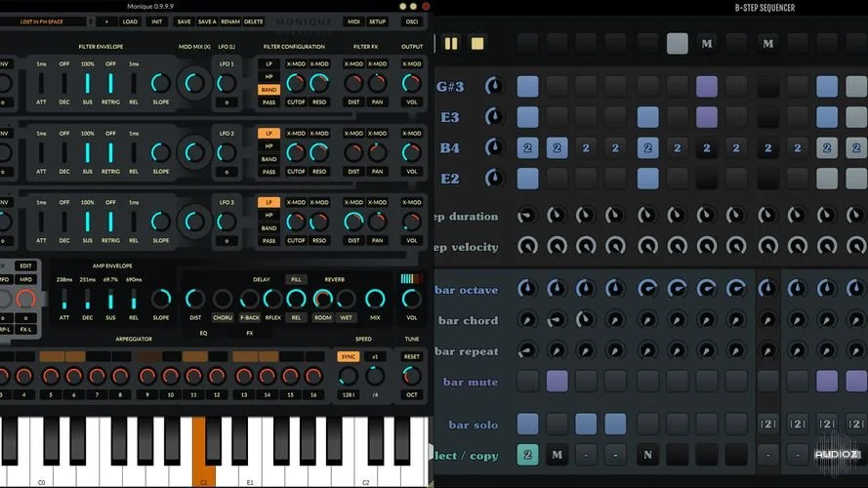This screenshot has width=868, height=488.
Task: Toggle arpeggiator step 5 pad
Action: [x=51, y=356]
